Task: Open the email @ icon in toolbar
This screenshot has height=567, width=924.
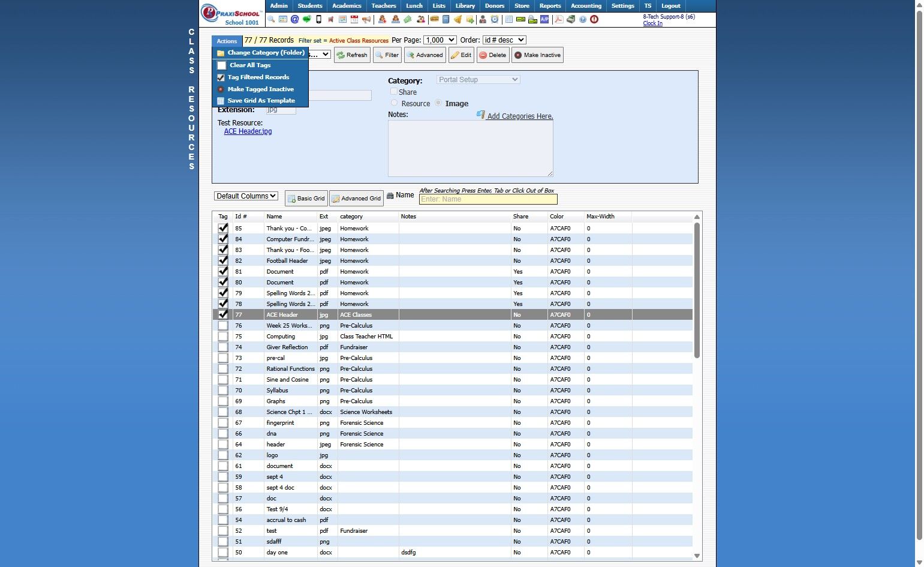Action: 294,19
